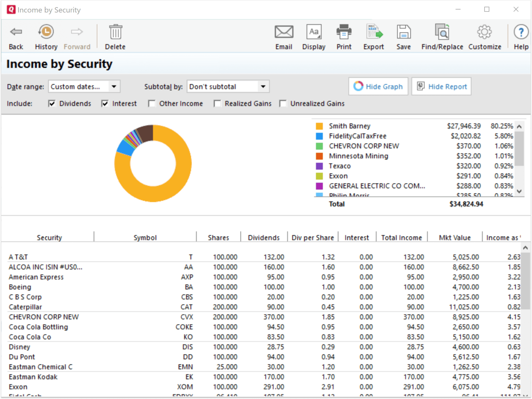Screen dimensions: 532x399
Task: Open the Subtotal by dropdown
Action: click(x=263, y=86)
